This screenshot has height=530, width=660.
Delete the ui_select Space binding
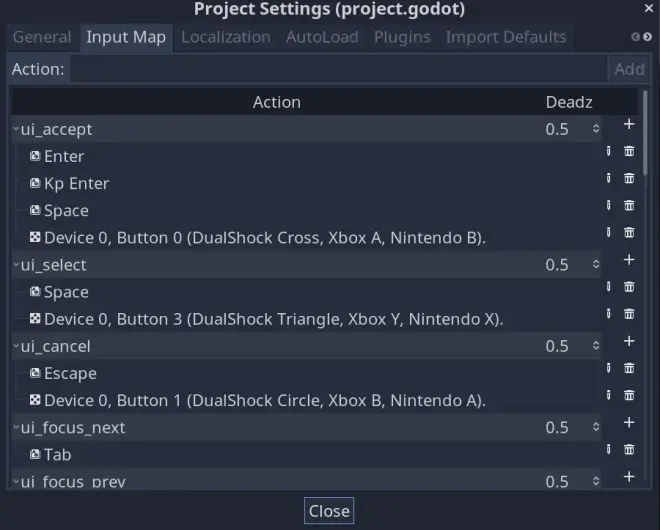[x=629, y=287]
